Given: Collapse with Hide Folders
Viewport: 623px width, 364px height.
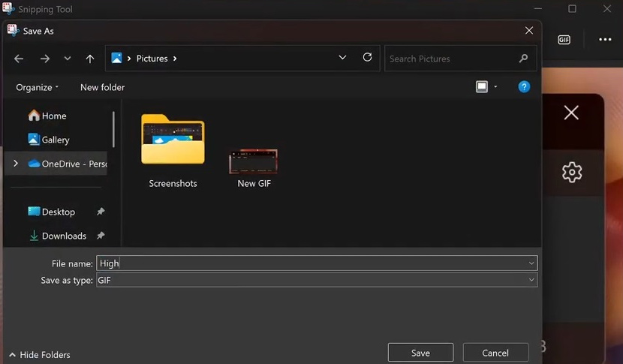Looking at the screenshot, I should click(39, 354).
